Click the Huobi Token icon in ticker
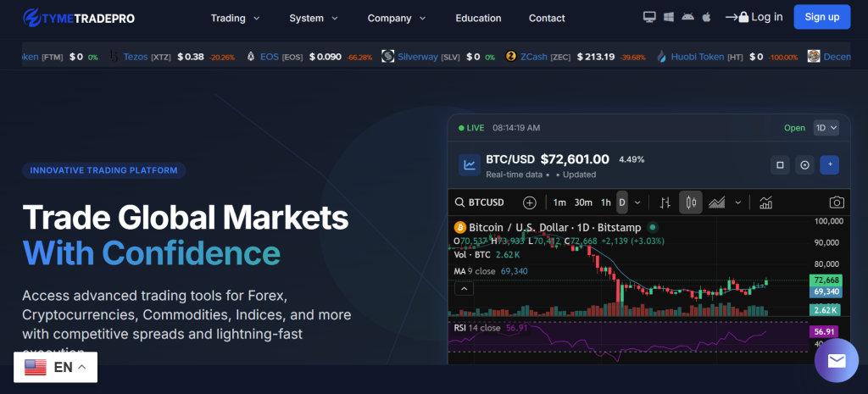 (661, 57)
